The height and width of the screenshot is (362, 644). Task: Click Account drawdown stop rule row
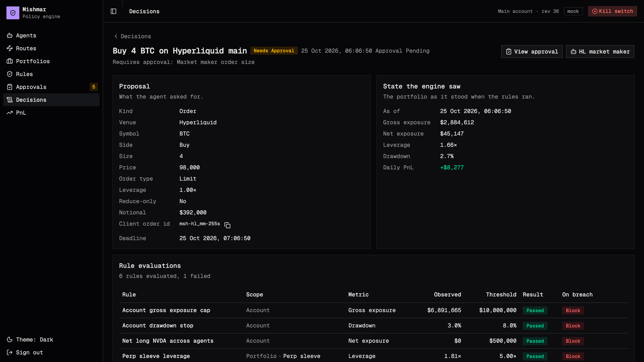click(x=374, y=326)
